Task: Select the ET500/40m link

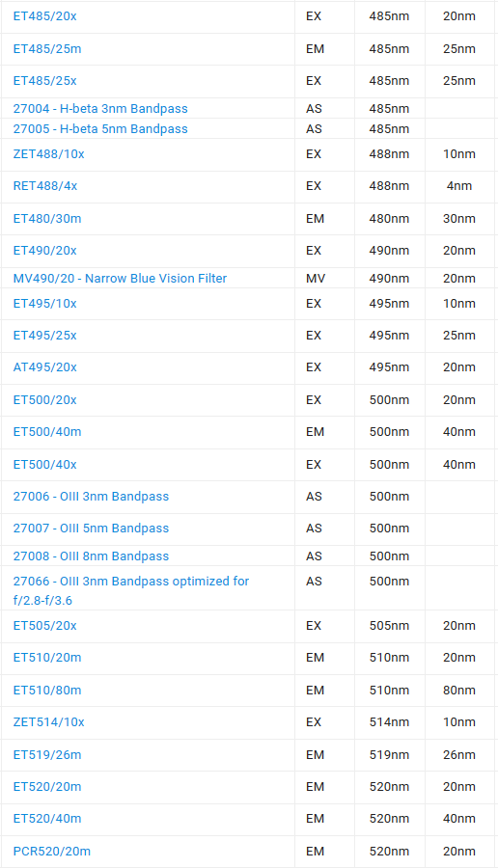Action: [x=47, y=432]
